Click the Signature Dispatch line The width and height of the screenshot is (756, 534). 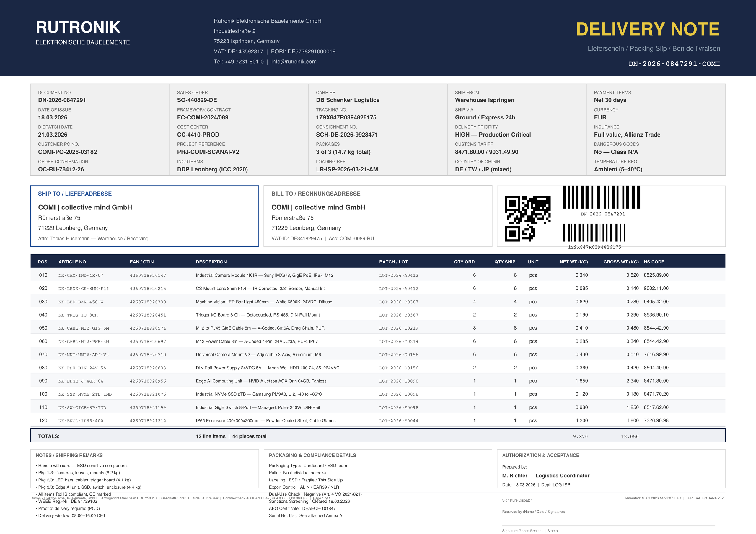coord(517,500)
